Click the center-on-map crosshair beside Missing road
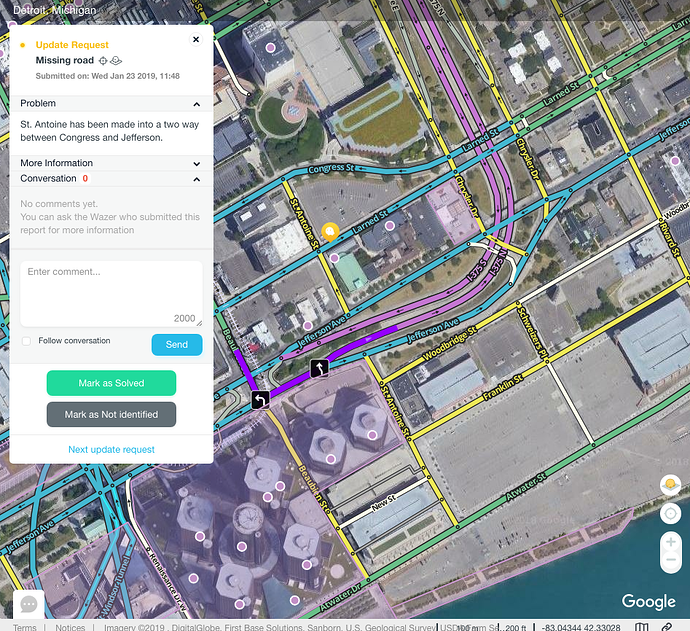The width and height of the screenshot is (690, 631). (104, 61)
